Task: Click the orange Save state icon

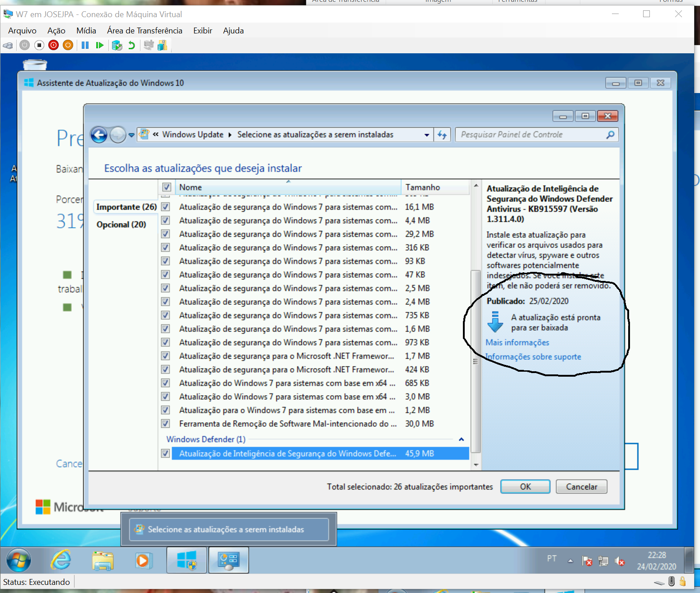Action: tap(68, 45)
